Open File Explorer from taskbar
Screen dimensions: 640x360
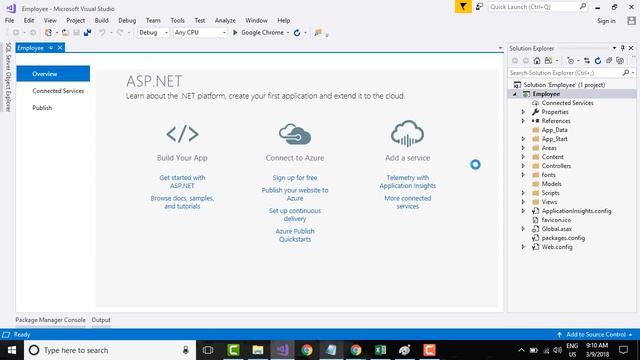coord(258,350)
